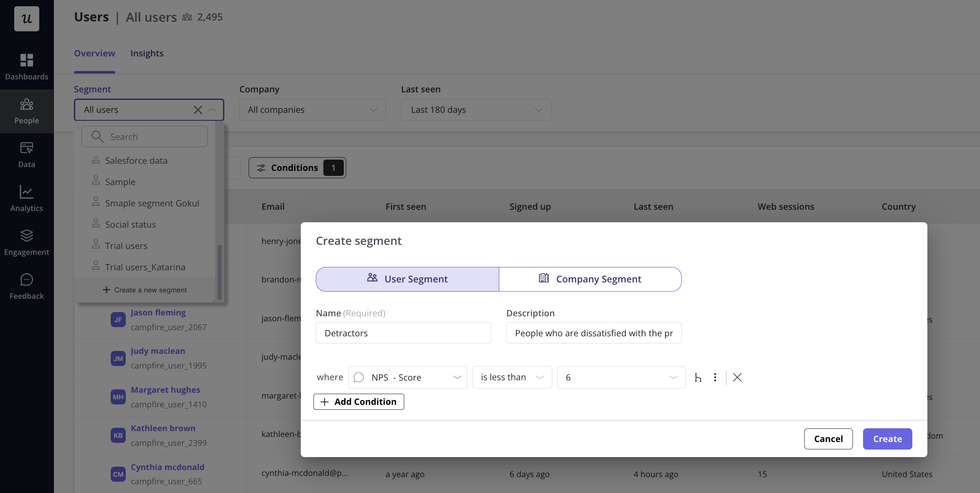Open the 'is less than' operator dropdown
This screenshot has width=980, height=493.
point(512,377)
